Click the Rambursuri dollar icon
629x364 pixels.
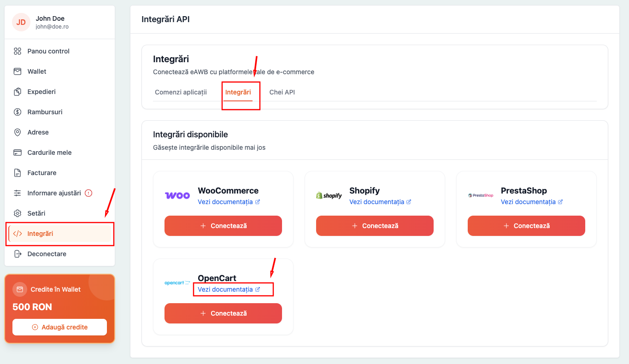(18, 112)
